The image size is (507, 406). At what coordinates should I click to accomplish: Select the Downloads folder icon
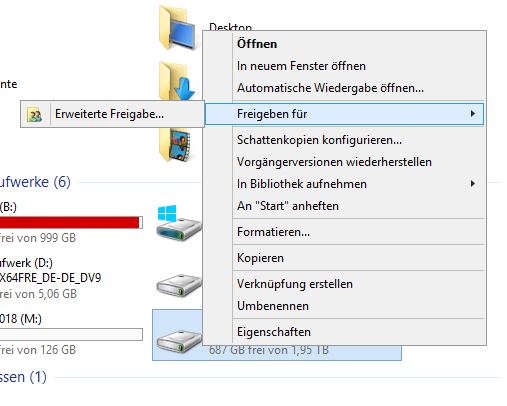(177, 81)
